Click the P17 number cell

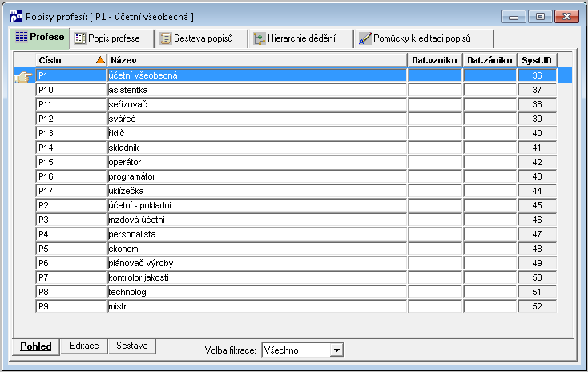pos(71,191)
